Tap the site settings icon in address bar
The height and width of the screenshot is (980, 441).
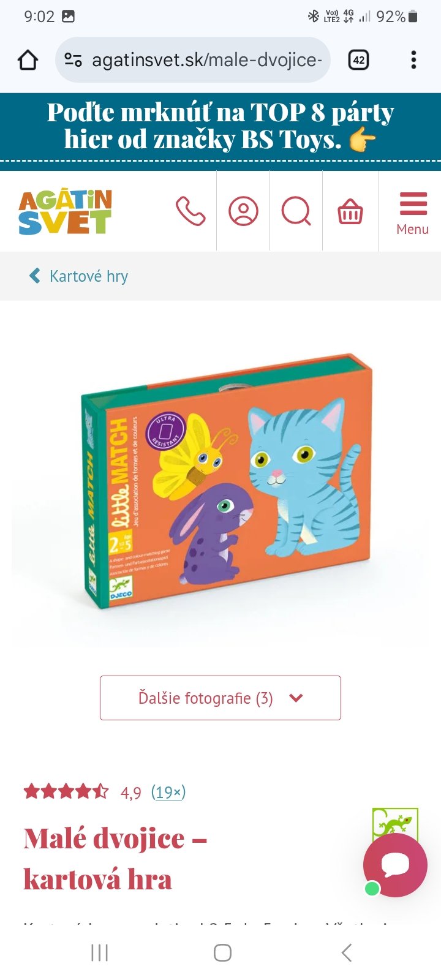point(73,60)
